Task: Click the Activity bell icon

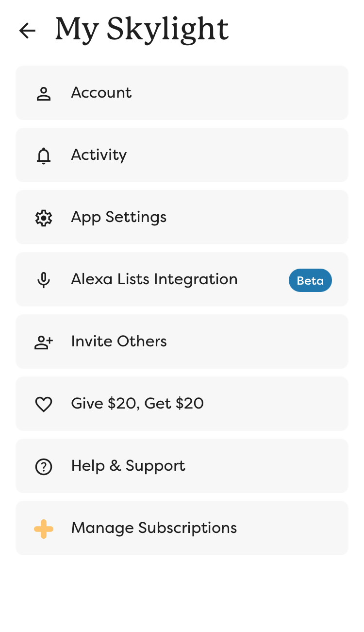Action: click(x=44, y=155)
